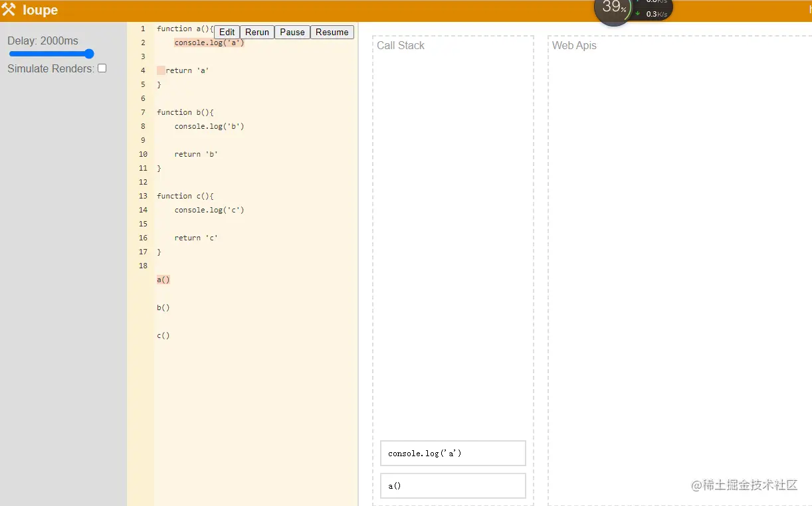
Task: Click the Rerun button
Action: (x=257, y=32)
